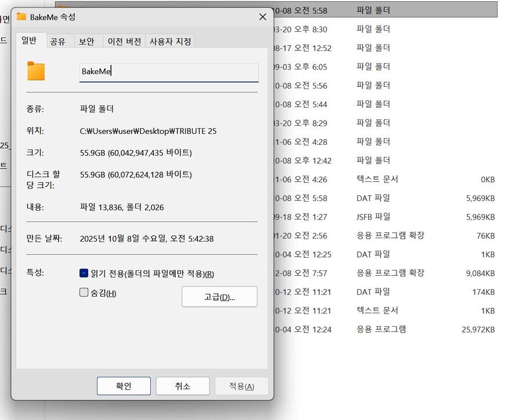Select the 25,972KB 응용 프로그램 file row
This screenshot has width=522, height=420.
383,329
